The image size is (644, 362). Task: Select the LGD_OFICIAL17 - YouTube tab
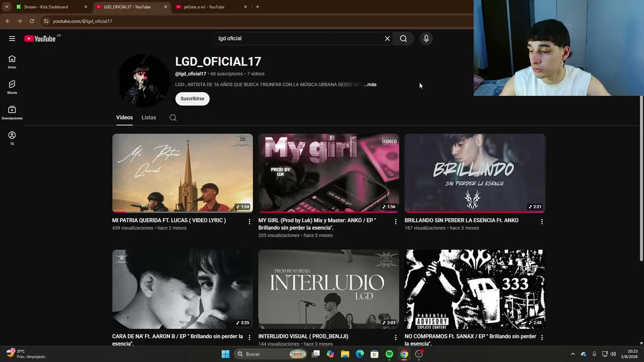(132, 7)
